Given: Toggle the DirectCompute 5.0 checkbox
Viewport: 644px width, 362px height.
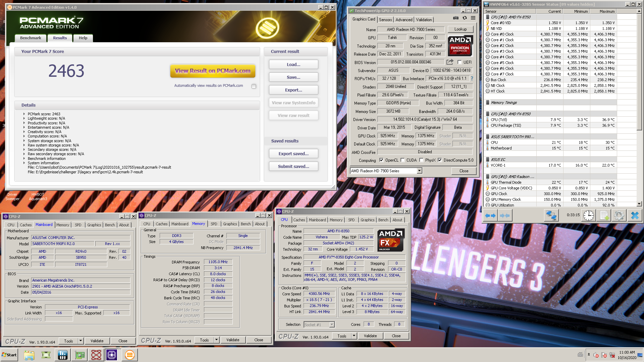Looking at the screenshot, I should 440,160.
